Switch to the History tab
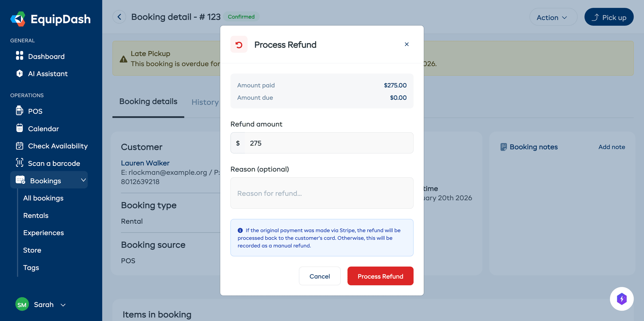 coord(205,102)
